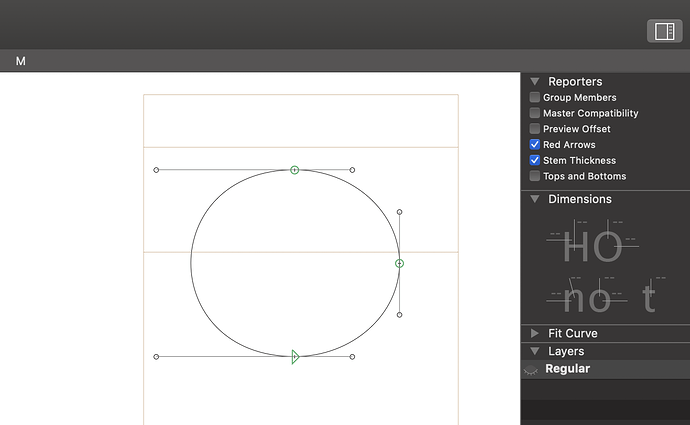Image resolution: width=690 pixels, height=425 pixels.
Task: Collapse the Reporters section
Action: click(x=535, y=81)
